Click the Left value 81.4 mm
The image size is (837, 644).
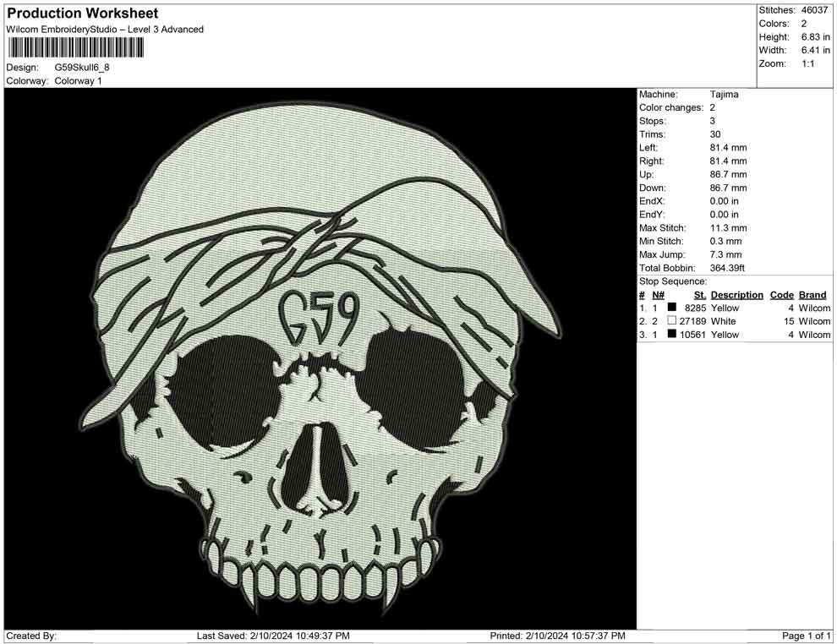pyautogui.click(x=728, y=148)
